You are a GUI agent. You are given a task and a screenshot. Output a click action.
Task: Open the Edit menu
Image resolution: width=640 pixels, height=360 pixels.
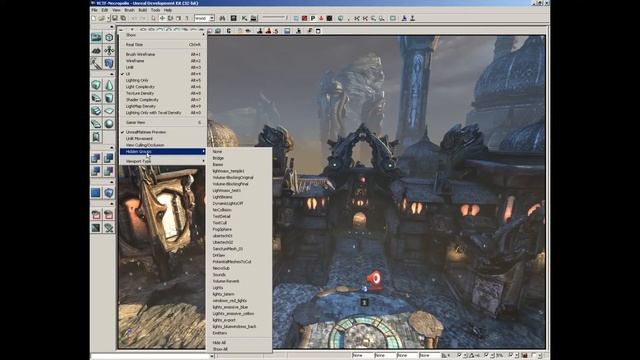[105, 10]
